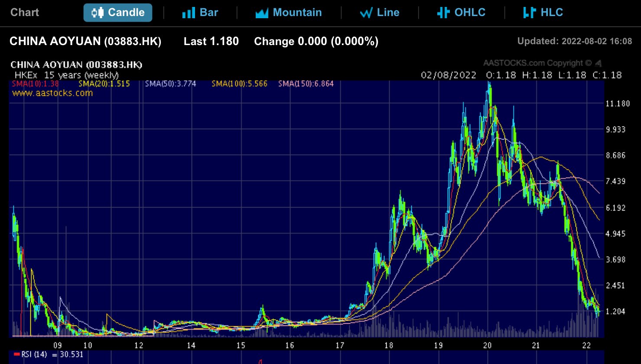Click the x-axis year label "14"
Image resolution: width=641 pixels, height=364 pixels.
pyautogui.click(x=191, y=345)
